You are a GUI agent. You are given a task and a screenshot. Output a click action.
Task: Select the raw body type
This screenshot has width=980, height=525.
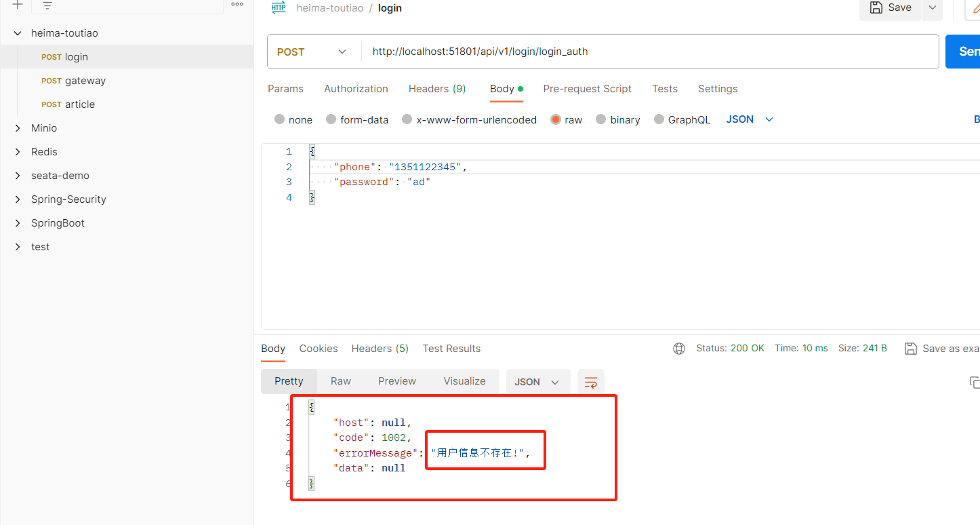pyautogui.click(x=566, y=119)
